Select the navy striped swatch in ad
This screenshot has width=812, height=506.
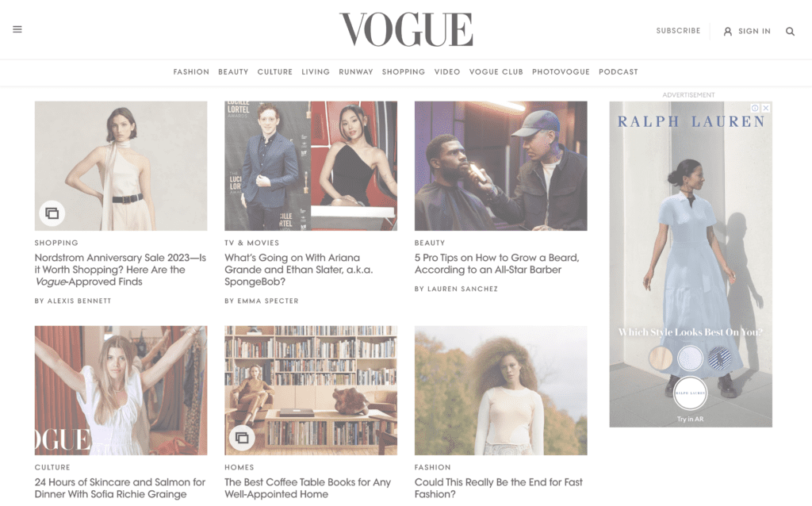coord(720,358)
